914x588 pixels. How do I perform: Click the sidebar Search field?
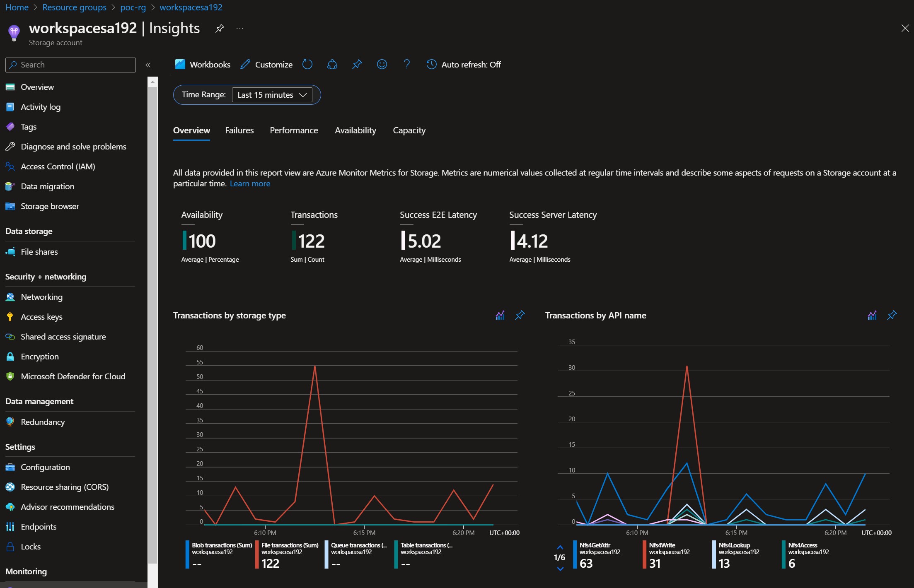(70, 65)
